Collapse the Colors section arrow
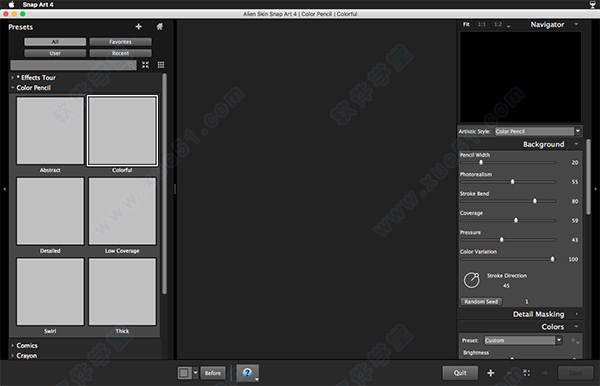This screenshot has width=600, height=386. [576, 327]
